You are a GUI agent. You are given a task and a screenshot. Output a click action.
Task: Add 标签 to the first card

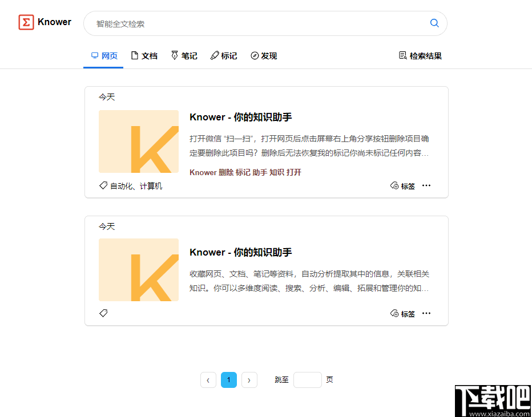(x=403, y=186)
